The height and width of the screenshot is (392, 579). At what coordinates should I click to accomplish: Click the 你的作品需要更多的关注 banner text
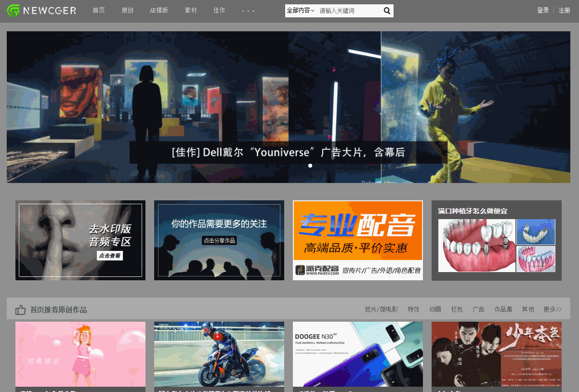pos(219,224)
